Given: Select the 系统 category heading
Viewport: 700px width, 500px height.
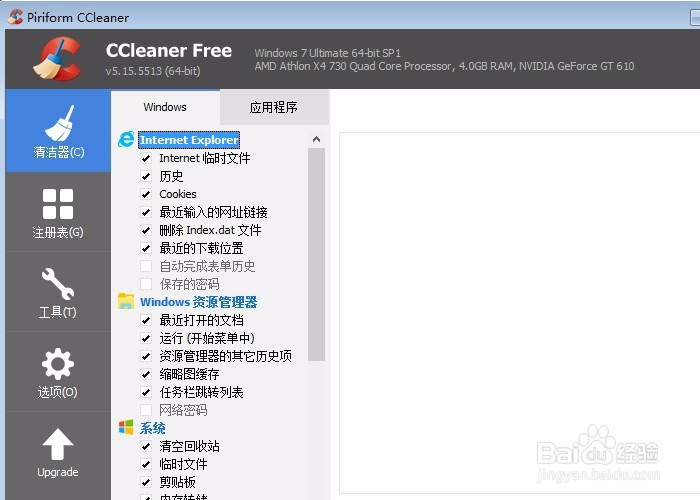Looking at the screenshot, I should (152, 428).
